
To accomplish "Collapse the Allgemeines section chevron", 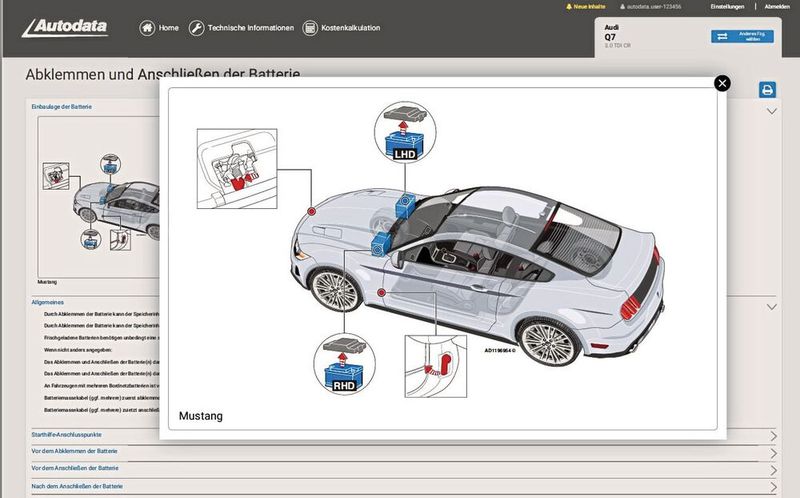I will pyautogui.click(x=771, y=307).
